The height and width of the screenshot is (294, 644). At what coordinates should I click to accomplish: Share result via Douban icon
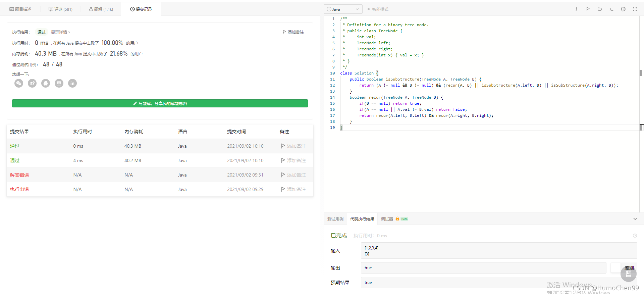(x=59, y=83)
